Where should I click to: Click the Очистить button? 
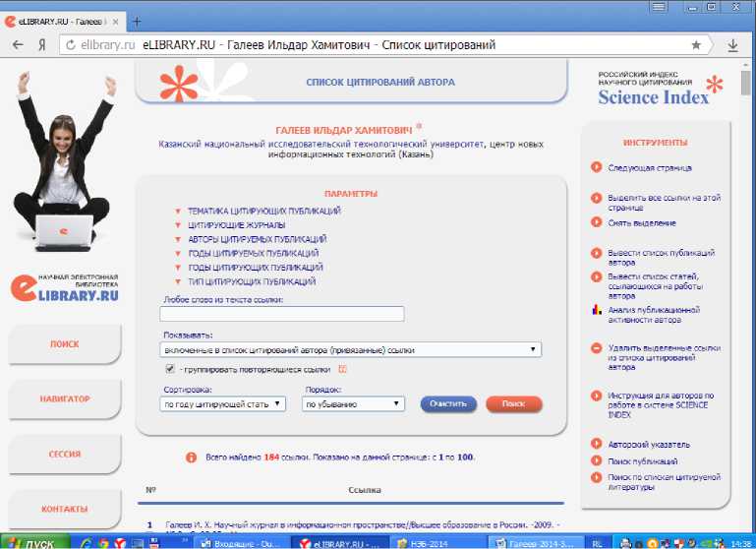point(448,403)
